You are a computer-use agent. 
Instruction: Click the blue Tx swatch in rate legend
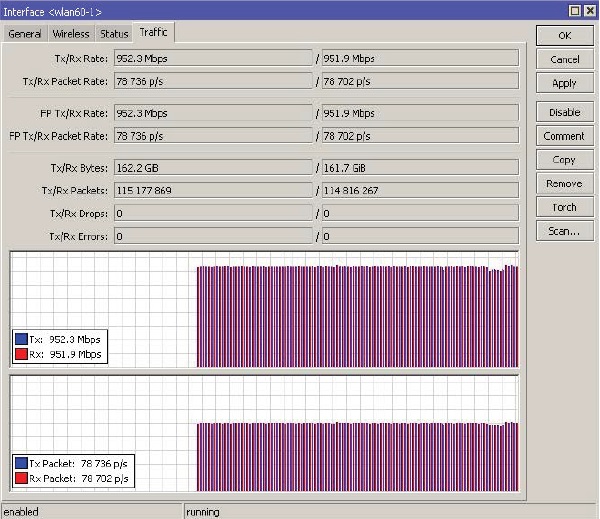click(x=22, y=339)
